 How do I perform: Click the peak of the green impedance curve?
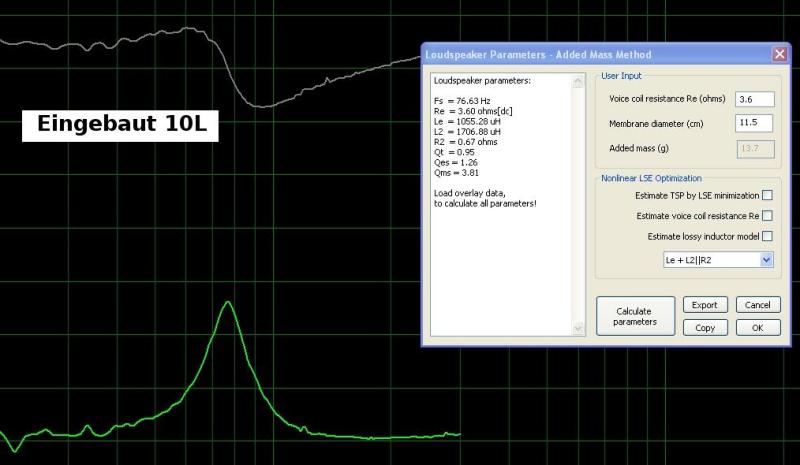[229, 302]
